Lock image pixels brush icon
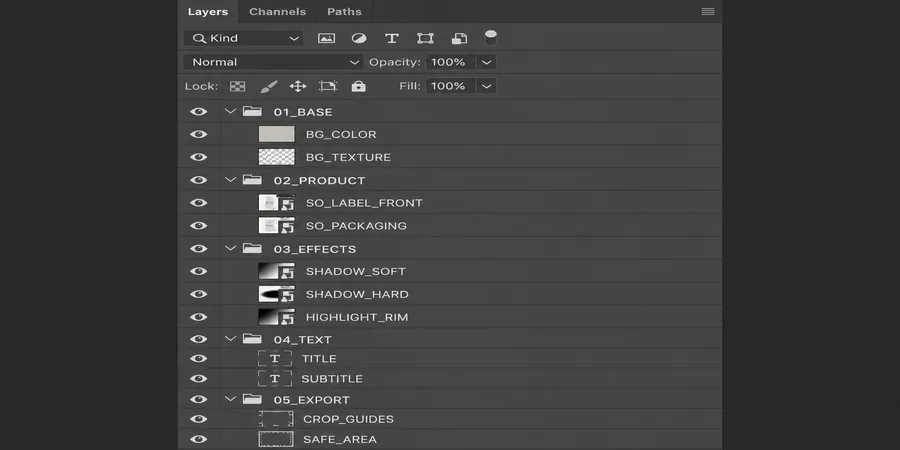The image size is (900, 450). click(269, 86)
